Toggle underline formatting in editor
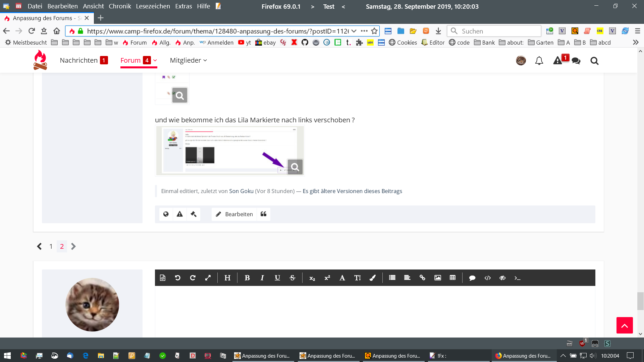 point(277,278)
